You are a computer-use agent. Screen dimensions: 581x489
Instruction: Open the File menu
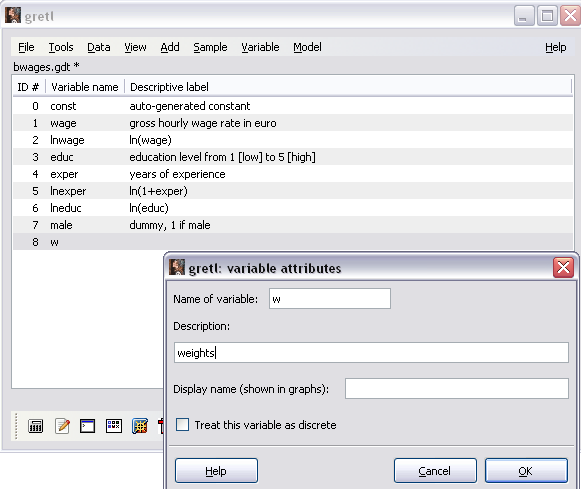tap(26, 47)
